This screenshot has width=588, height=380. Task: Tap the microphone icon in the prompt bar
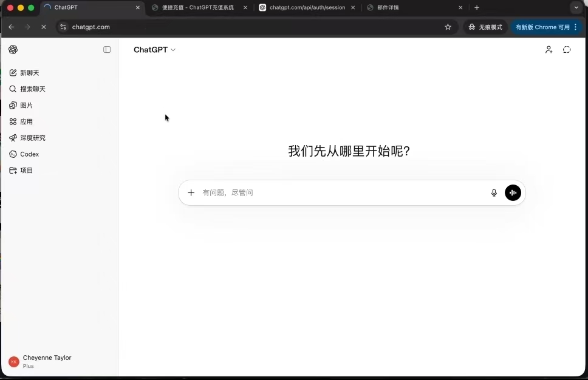494,192
